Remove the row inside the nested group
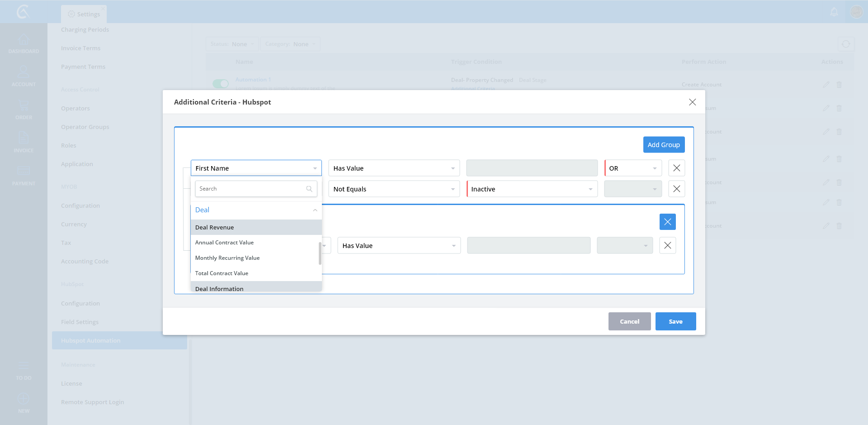The width and height of the screenshot is (868, 425). point(667,246)
